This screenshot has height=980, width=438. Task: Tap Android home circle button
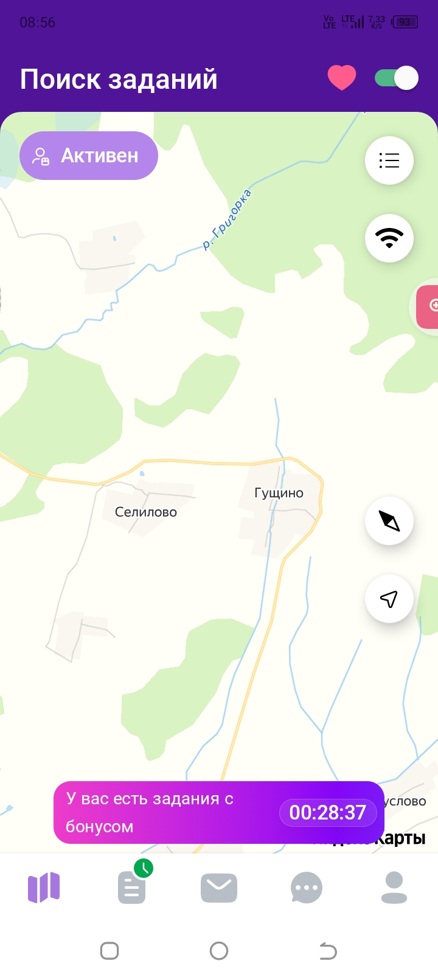tap(219, 950)
